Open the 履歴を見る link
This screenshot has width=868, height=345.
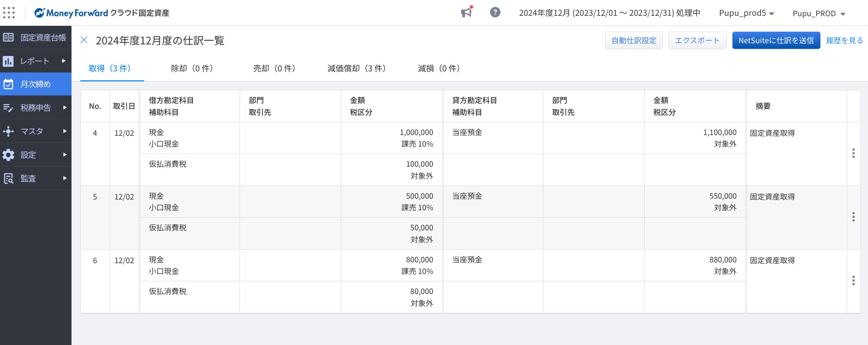(844, 41)
